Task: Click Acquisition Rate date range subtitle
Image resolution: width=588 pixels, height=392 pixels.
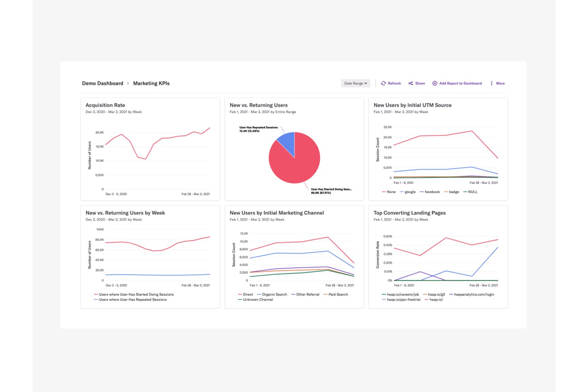Action: point(114,112)
